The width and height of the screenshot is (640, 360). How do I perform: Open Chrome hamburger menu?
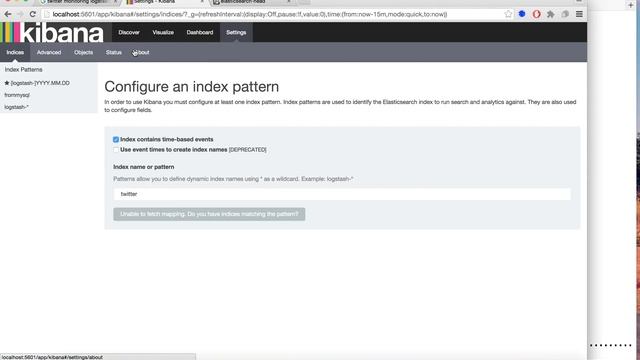point(579,14)
